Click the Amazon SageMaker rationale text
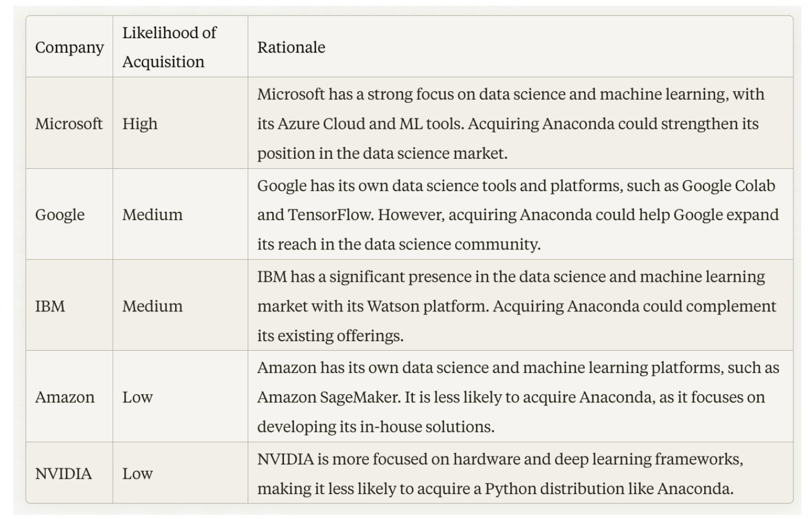812x519 pixels. pos(519,397)
